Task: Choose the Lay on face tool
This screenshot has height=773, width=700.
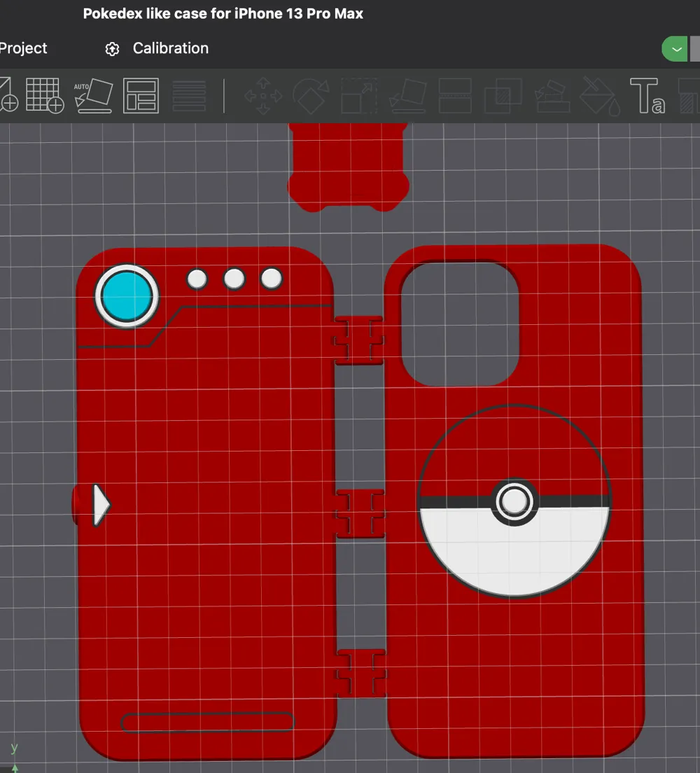Action: pos(407,96)
